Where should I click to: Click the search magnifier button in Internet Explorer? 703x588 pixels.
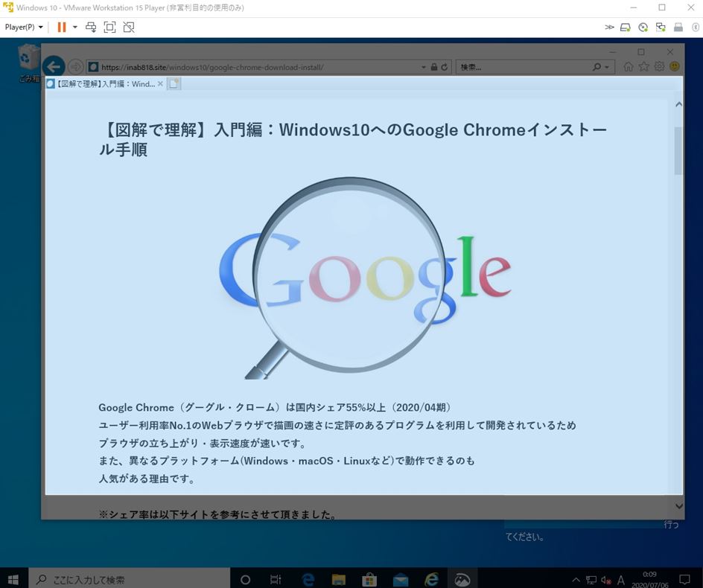tap(597, 67)
